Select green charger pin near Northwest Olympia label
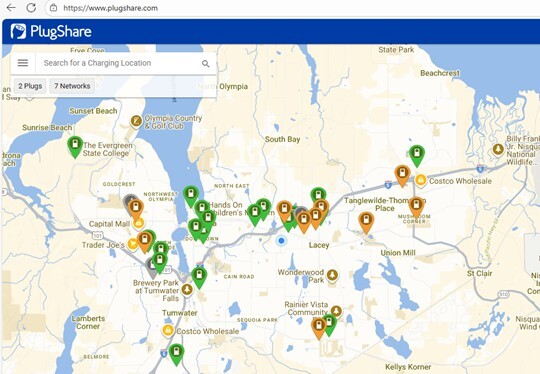This screenshot has width=540, height=374. tap(191, 196)
